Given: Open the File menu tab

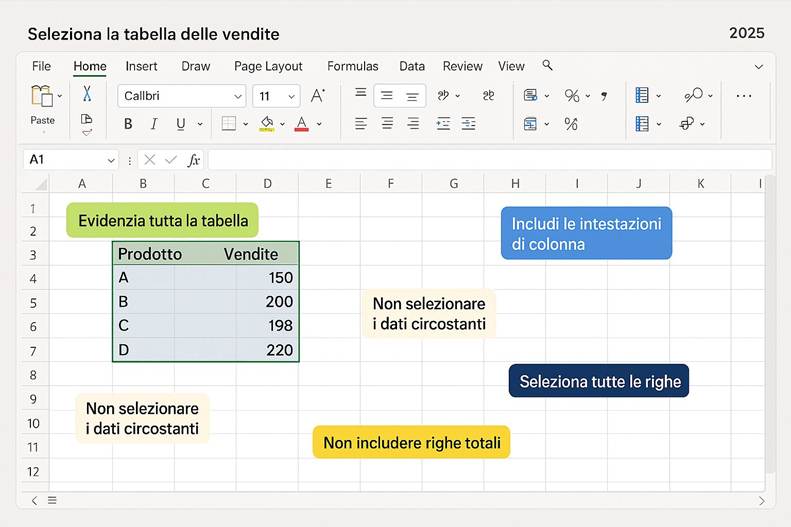Looking at the screenshot, I should (41, 66).
